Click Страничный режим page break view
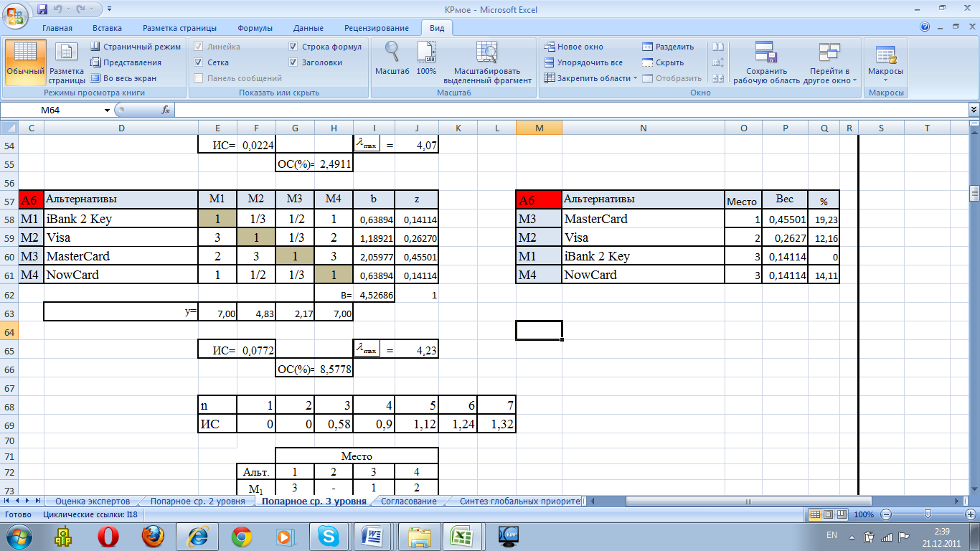Viewport: 980px width, 551px height. click(x=136, y=47)
